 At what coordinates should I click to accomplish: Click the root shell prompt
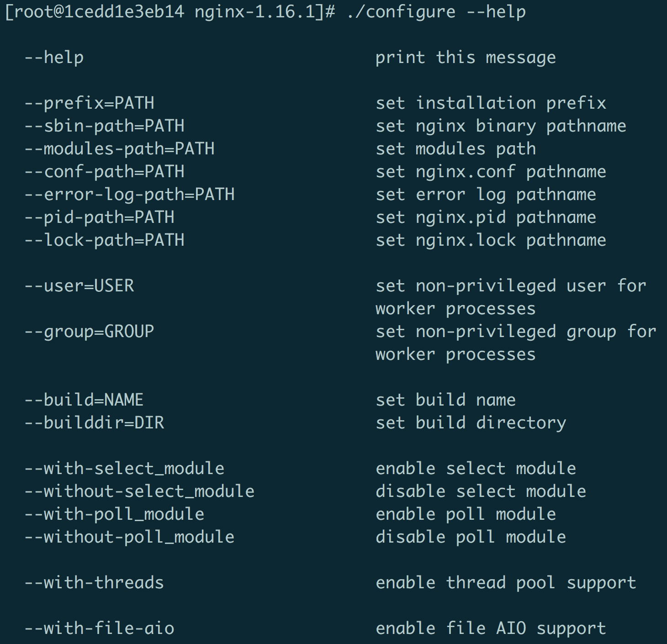coord(170,12)
